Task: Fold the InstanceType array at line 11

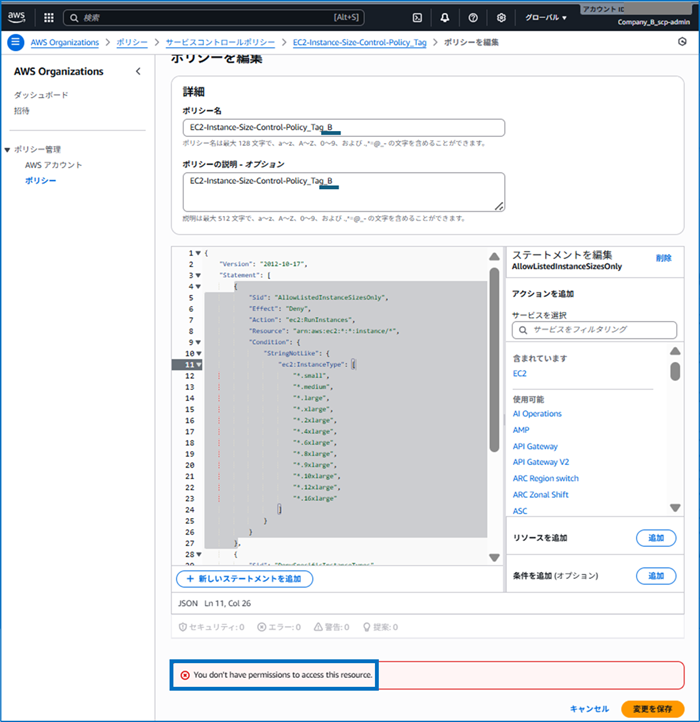Action: [199, 365]
